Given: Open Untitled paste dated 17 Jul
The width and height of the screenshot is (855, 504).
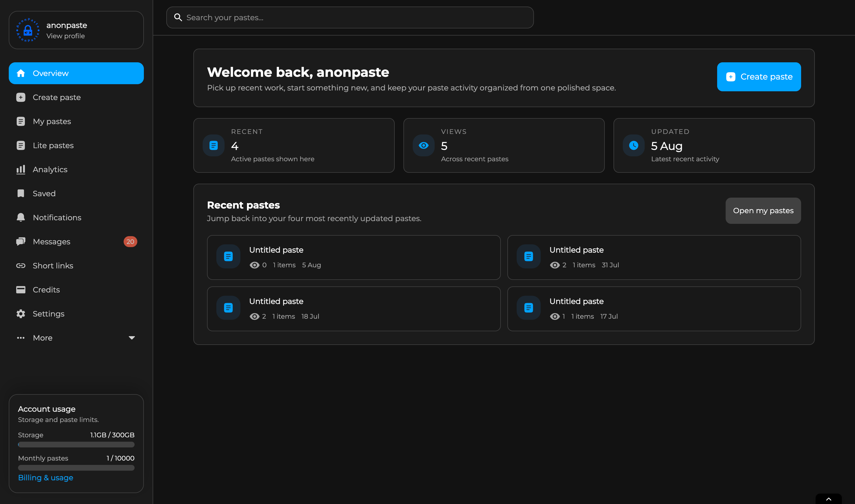Looking at the screenshot, I should (654, 309).
